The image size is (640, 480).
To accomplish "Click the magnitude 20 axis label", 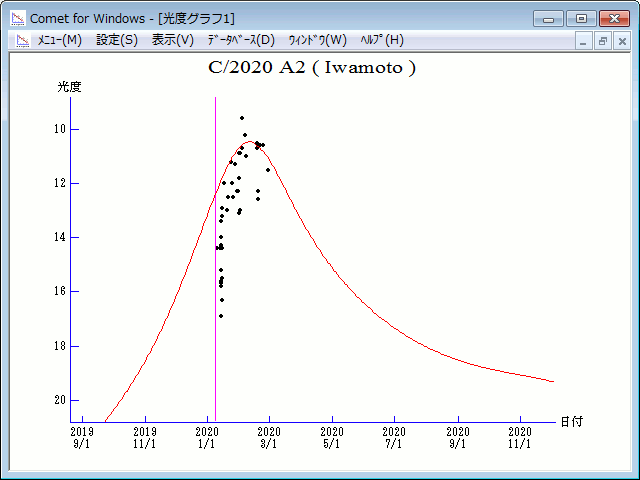I will point(60,400).
